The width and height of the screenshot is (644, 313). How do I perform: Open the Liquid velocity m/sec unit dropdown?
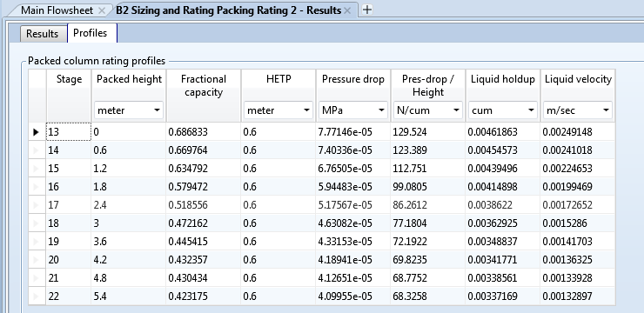[578, 110]
